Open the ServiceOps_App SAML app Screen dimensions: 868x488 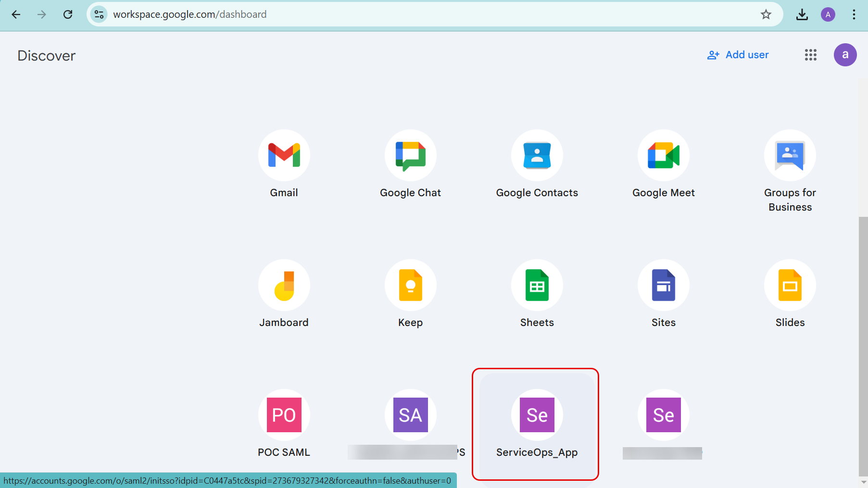(537, 415)
